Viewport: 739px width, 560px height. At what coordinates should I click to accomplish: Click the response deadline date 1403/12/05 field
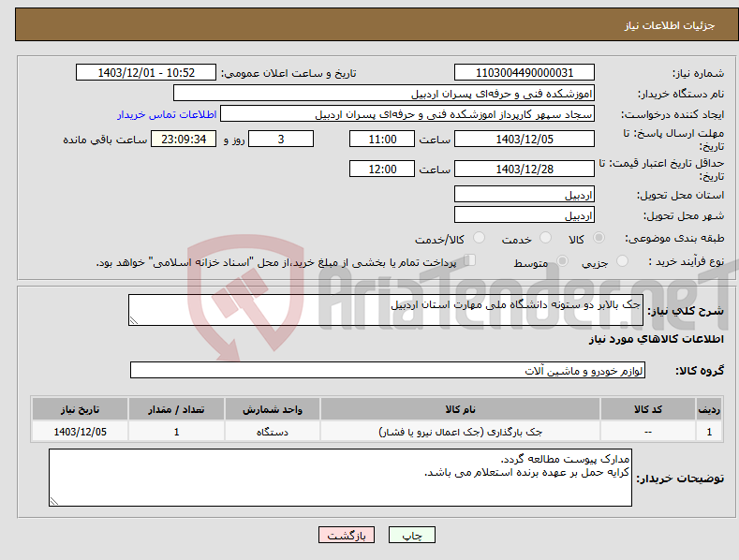(525, 139)
